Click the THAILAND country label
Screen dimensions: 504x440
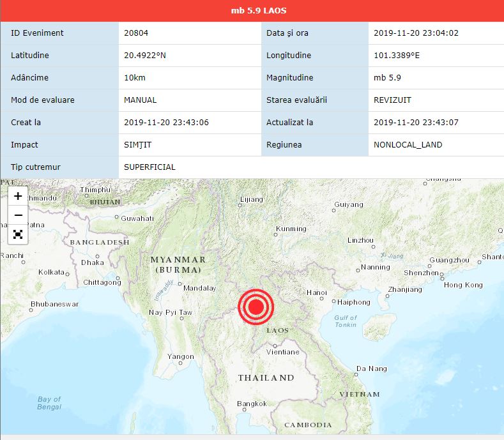(266, 378)
